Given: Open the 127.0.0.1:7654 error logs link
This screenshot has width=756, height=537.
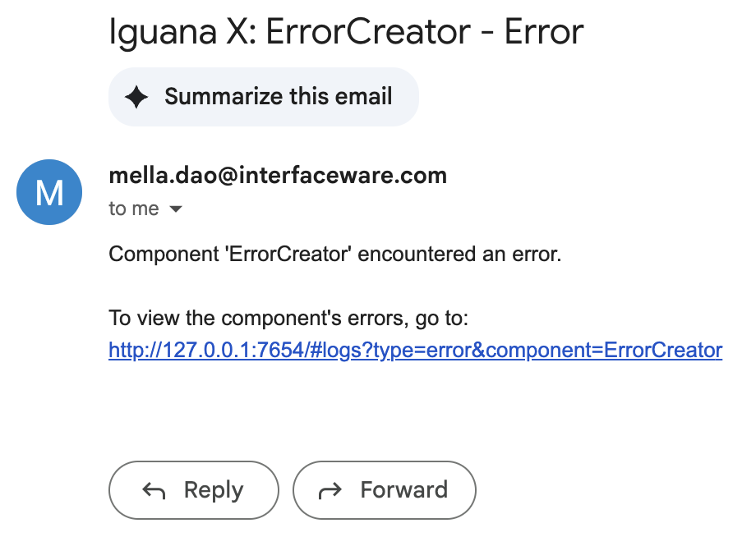Looking at the screenshot, I should click(x=415, y=351).
